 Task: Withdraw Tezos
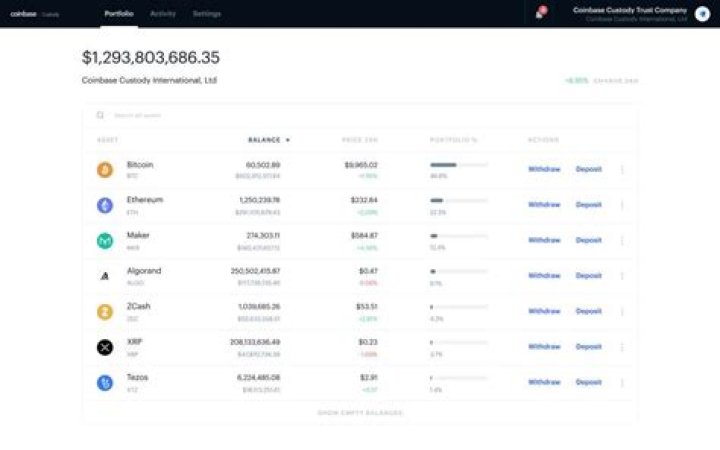tap(544, 382)
